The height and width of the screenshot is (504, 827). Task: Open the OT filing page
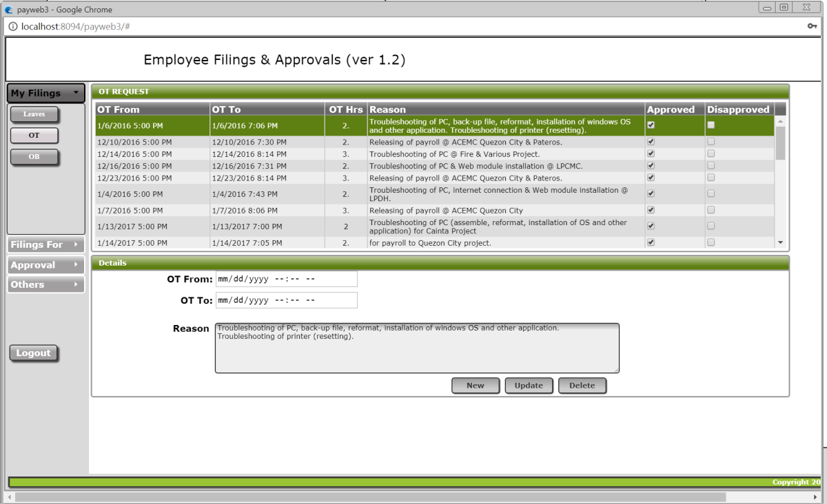[x=34, y=136]
